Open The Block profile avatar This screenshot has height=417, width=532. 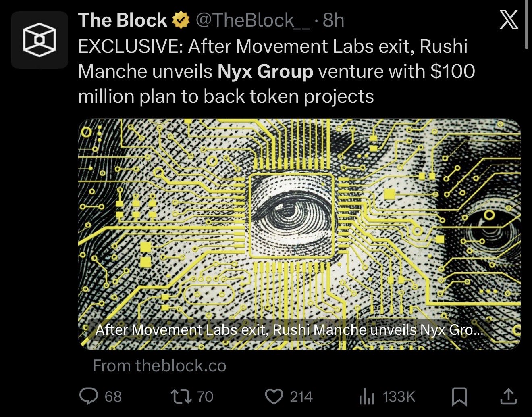pyautogui.click(x=39, y=40)
